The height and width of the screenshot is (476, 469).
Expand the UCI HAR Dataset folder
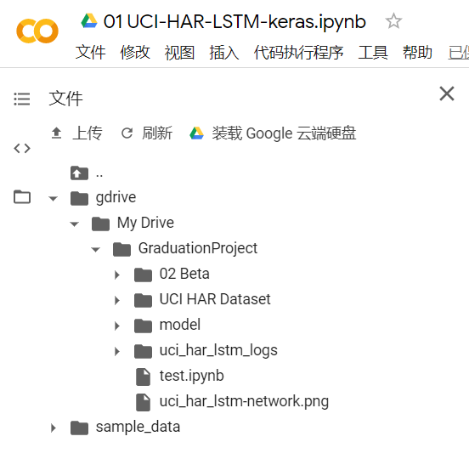[x=117, y=301]
